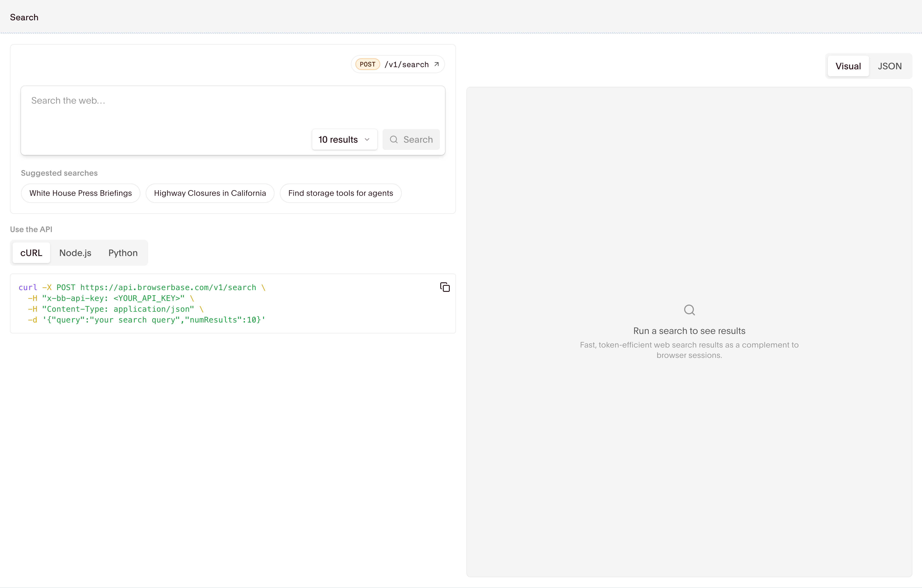Open the 10 results dropdown

345,140
